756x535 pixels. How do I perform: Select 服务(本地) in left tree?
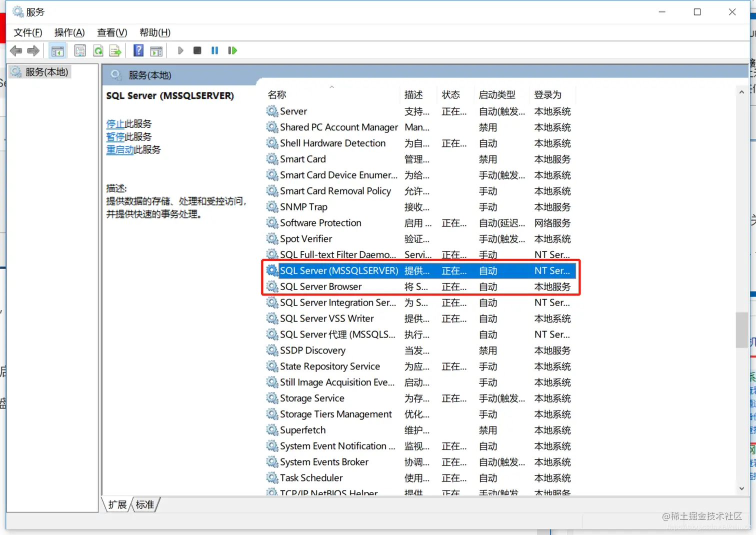click(x=46, y=72)
